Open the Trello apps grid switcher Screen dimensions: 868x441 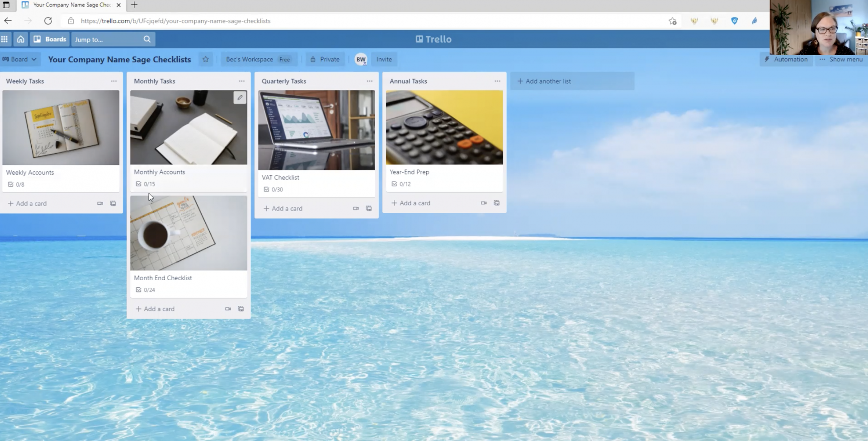point(5,39)
